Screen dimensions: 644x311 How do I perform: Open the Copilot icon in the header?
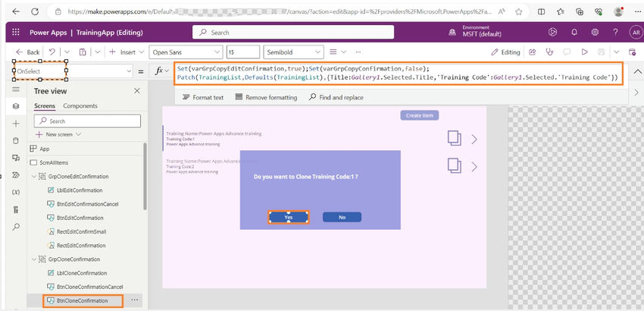click(x=553, y=32)
